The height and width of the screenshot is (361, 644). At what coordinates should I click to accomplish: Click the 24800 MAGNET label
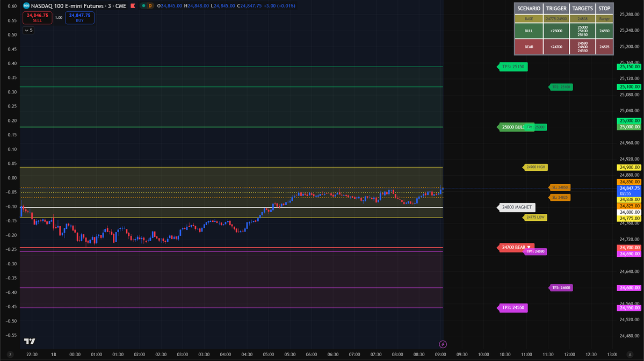pyautogui.click(x=516, y=207)
